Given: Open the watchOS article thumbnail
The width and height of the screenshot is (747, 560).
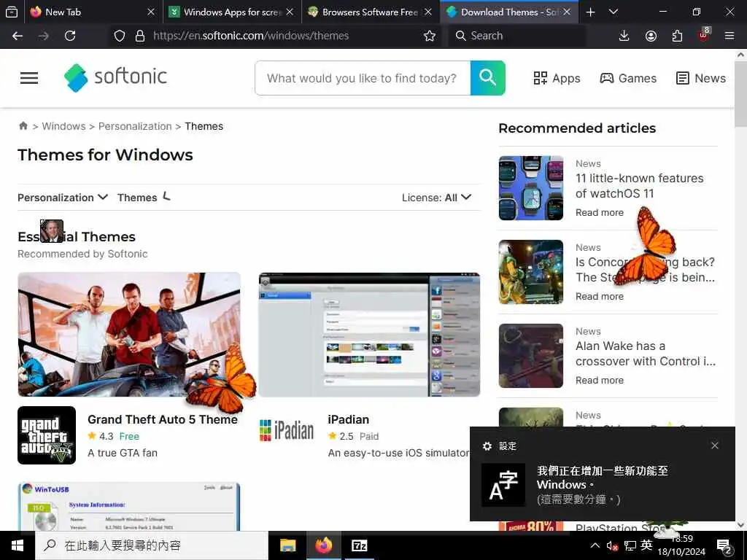Looking at the screenshot, I should pyautogui.click(x=531, y=188).
